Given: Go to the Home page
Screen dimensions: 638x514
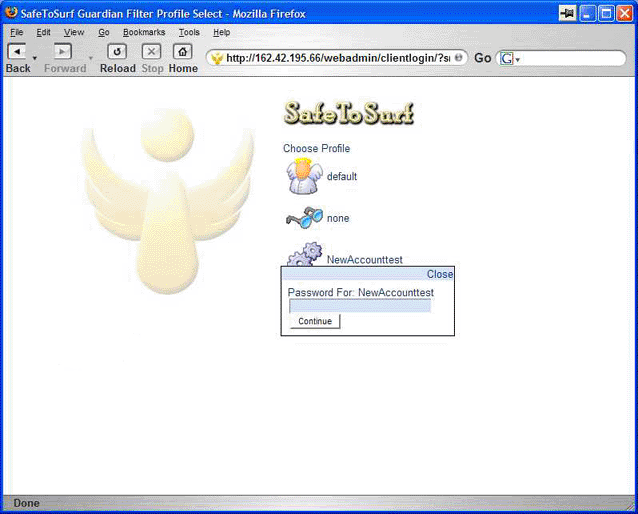Looking at the screenshot, I should (183, 52).
